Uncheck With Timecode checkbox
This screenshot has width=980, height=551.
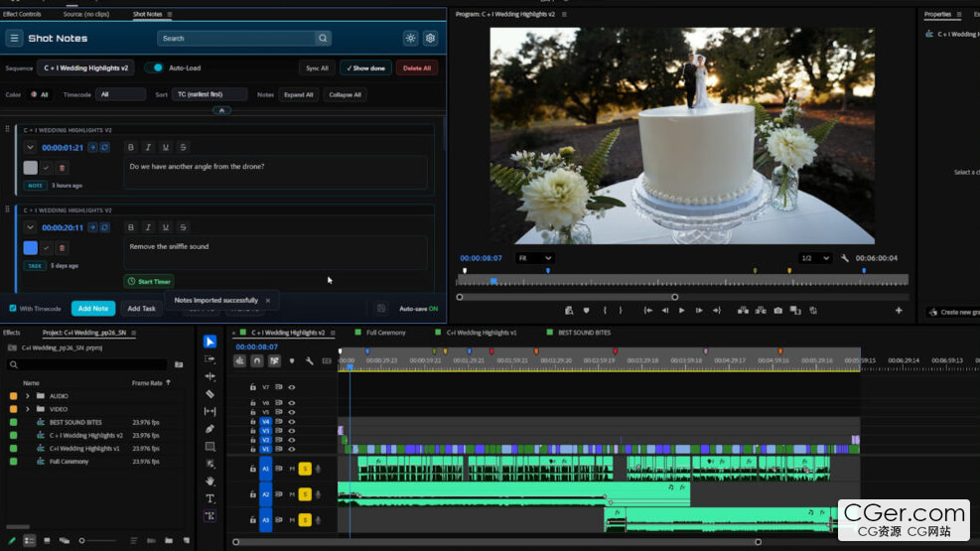click(13, 308)
